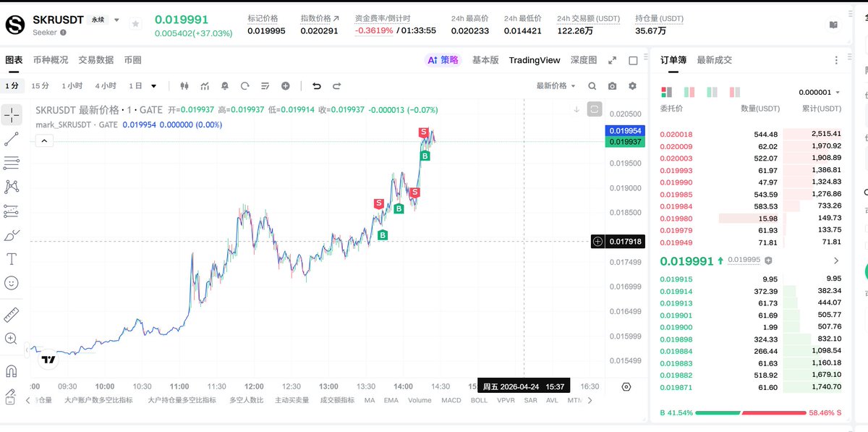The height and width of the screenshot is (432, 868).
Task: Add SKRUSDT to favorites star
Action: 135,24
